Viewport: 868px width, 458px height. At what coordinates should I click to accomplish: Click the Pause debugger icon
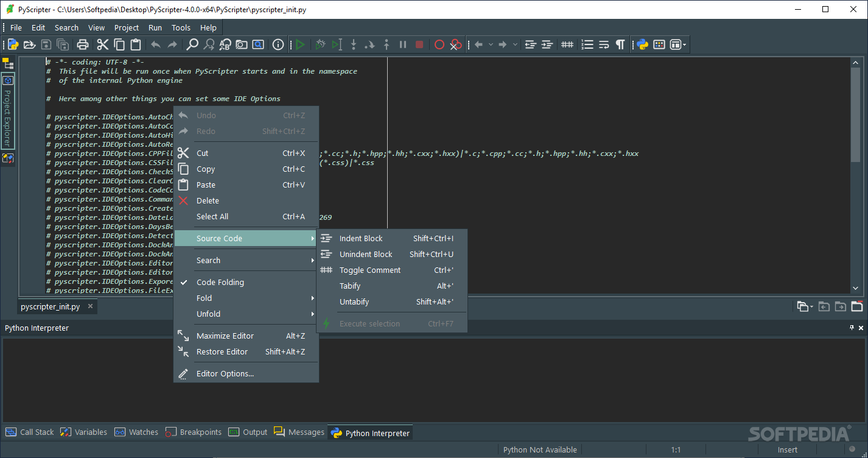tap(402, 44)
